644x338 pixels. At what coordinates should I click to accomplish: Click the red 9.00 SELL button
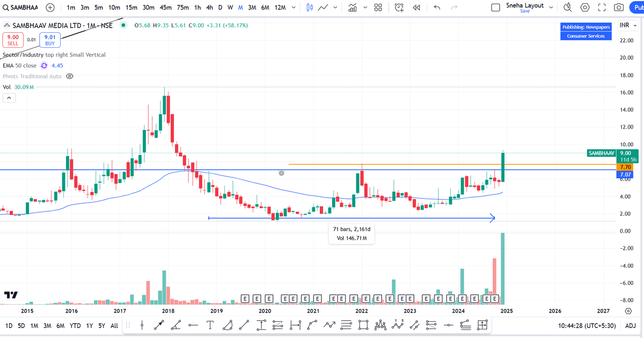click(x=12, y=40)
